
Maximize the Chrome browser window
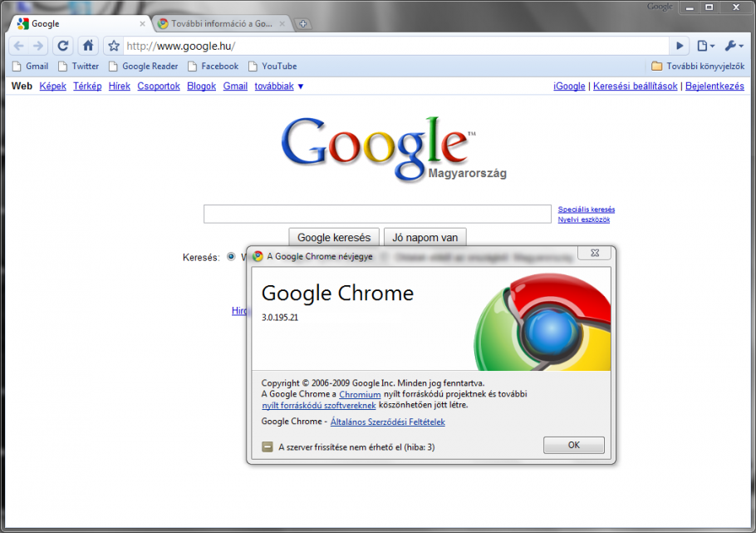[x=709, y=7]
